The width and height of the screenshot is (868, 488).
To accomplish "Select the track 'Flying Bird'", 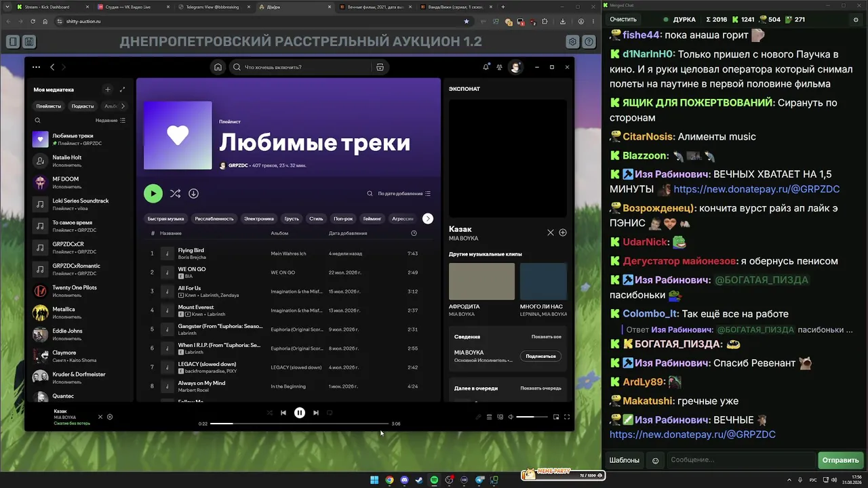I will pyautogui.click(x=191, y=250).
